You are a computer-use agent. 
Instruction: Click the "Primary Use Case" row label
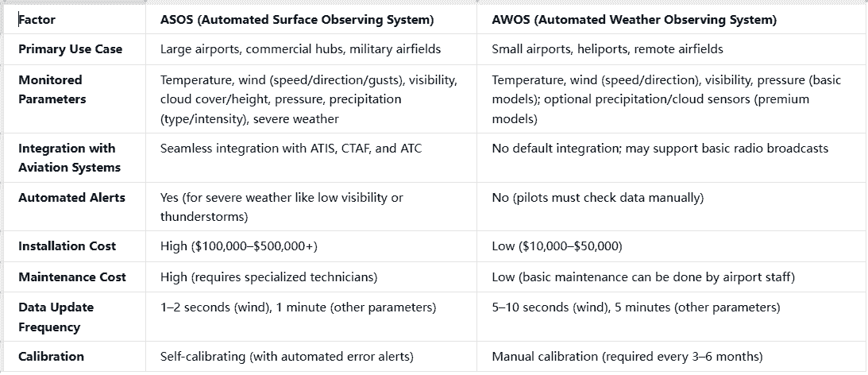pyautogui.click(x=70, y=49)
